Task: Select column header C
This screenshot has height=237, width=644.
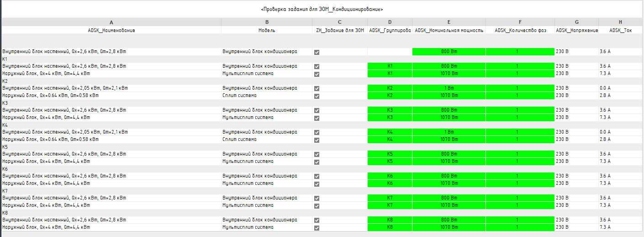Action: tap(340, 22)
